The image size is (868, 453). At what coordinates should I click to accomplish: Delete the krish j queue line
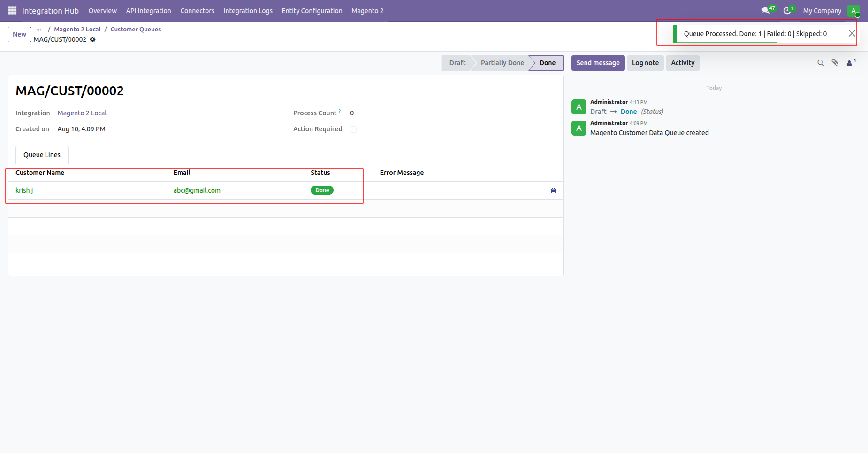[x=553, y=190]
